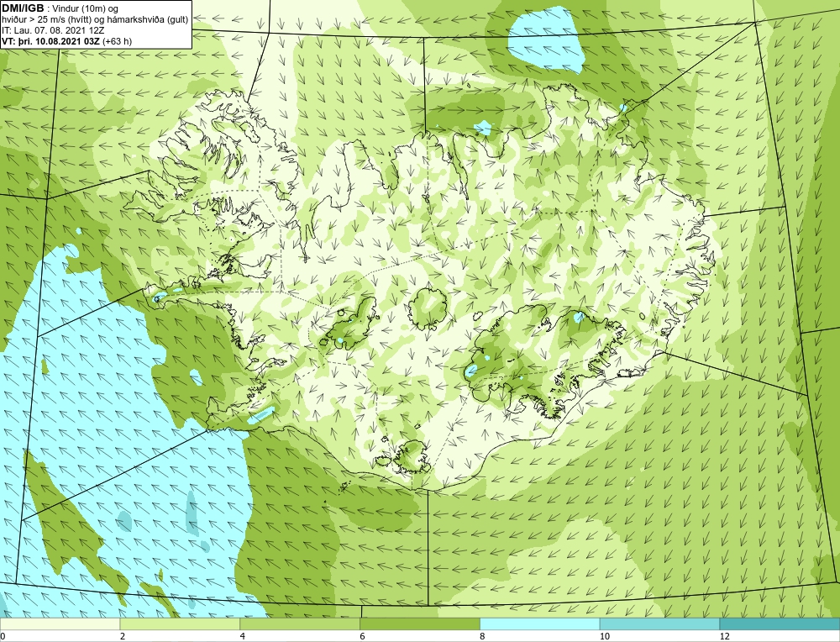Click the legend value '6'
This screenshot has height=642, width=840.
click(363, 636)
